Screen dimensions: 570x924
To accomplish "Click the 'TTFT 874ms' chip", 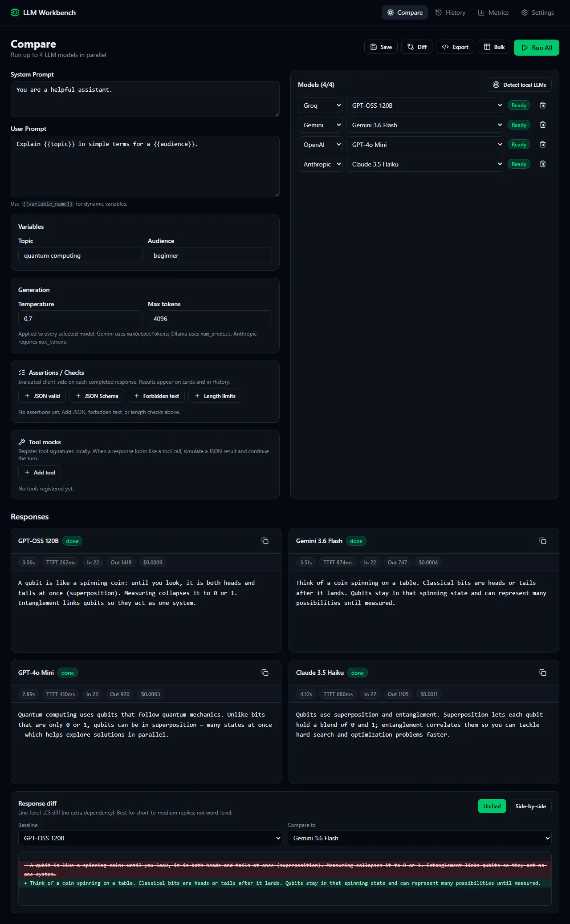I will 338,563.
